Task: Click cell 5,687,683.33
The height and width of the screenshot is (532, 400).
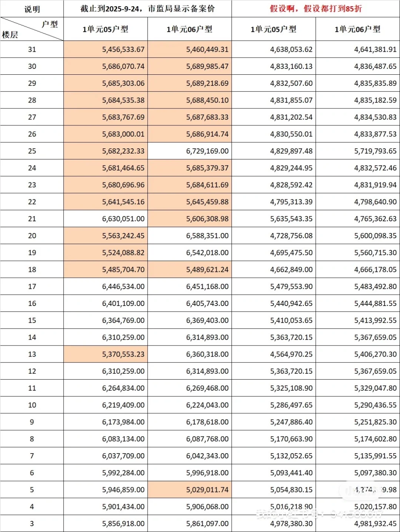Action: (x=190, y=117)
